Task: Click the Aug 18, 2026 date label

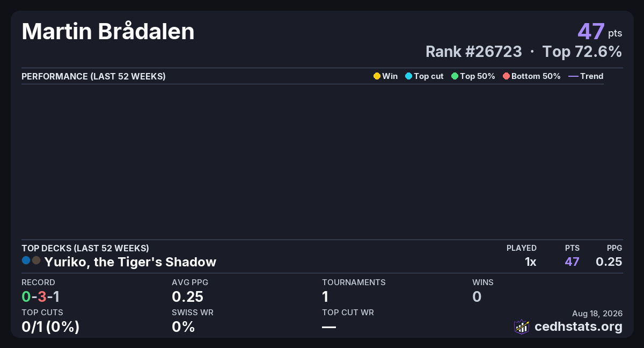Action: pyautogui.click(x=597, y=313)
